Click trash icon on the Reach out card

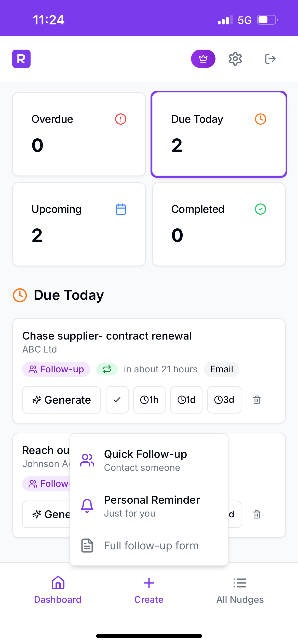pyautogui.click(x=256, y=514)
